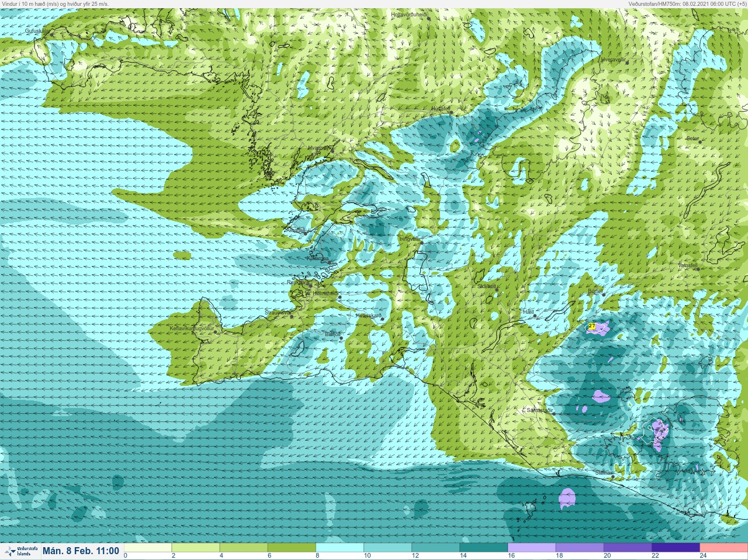This screenshot has height=560, width=748.
Task: Click the Hvanneyri station label
Action: click(x=320, y=148)
